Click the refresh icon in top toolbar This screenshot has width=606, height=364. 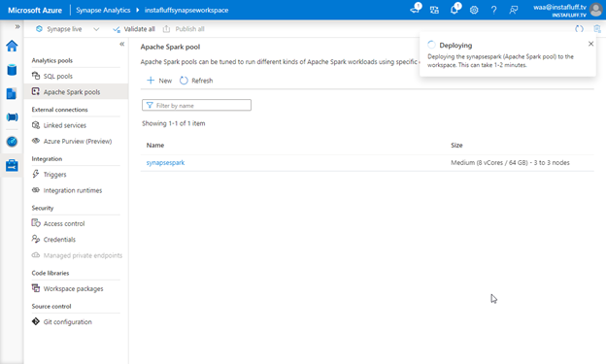point(579,29)
